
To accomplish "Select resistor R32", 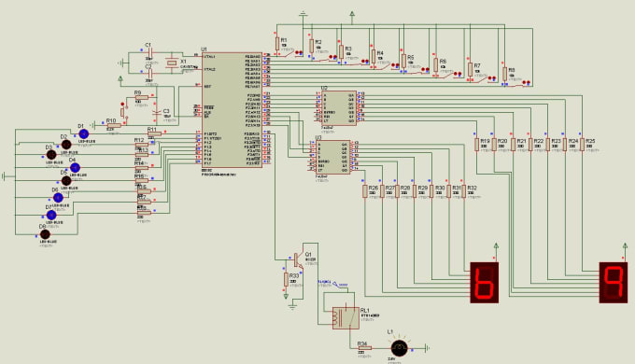I will click(464, 191).
